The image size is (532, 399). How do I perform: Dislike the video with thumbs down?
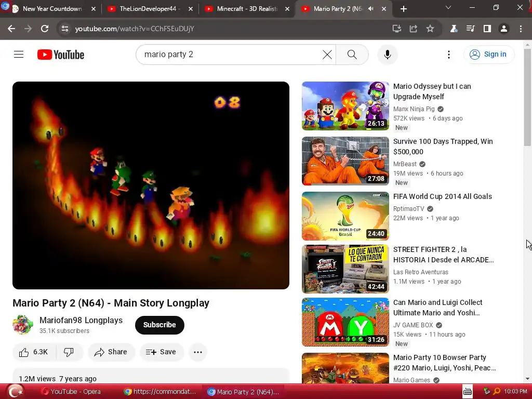tap(69, 352)
